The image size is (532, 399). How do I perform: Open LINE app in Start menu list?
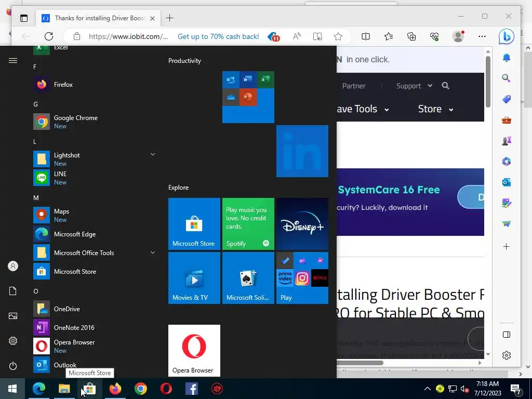tap(95, 178)
